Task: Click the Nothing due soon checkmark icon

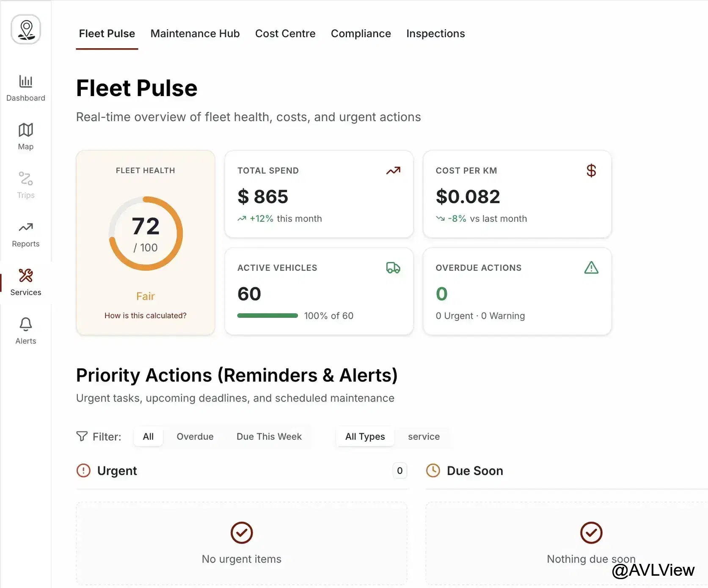Action: click(591, 533)
